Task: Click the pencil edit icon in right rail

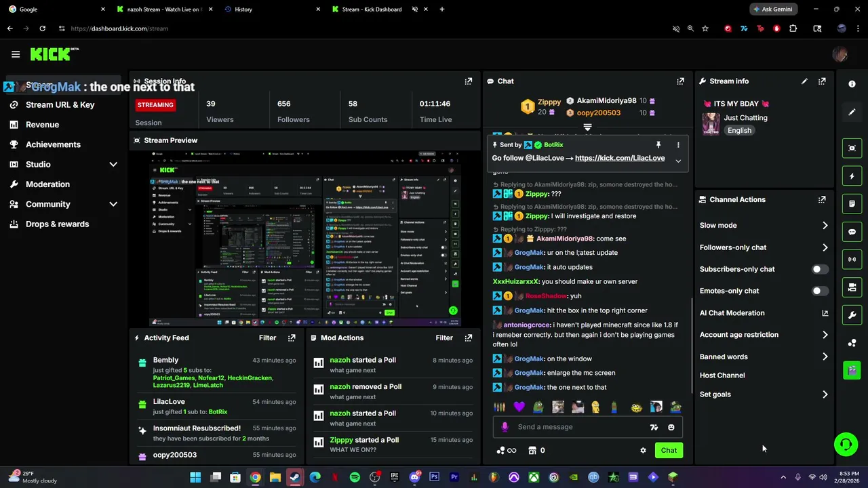Action: click(x=852, y=112)
